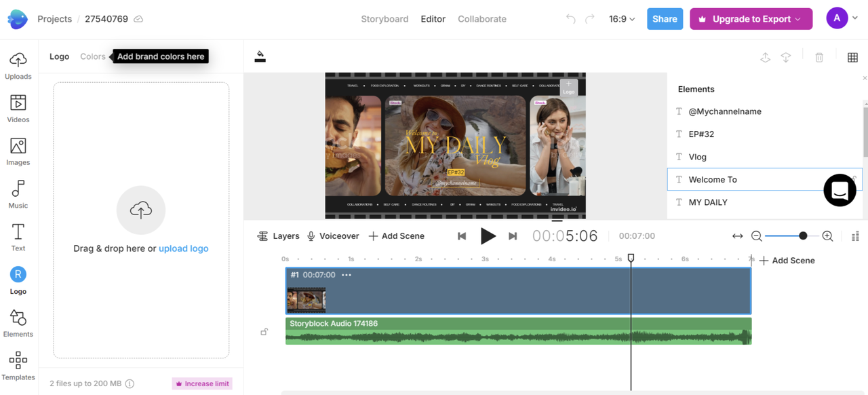Toggle the Layers view
The width and height of the screenshot is (868, 395).
(278, 236)
